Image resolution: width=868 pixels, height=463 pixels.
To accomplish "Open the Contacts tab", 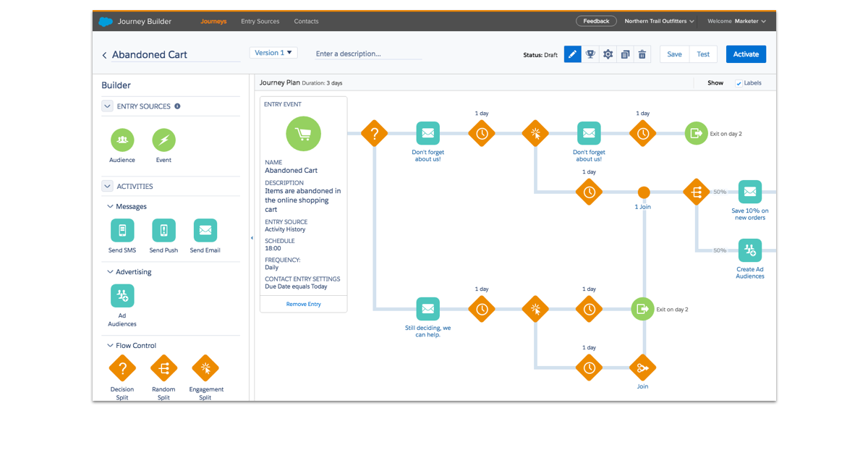I will 306,22.
